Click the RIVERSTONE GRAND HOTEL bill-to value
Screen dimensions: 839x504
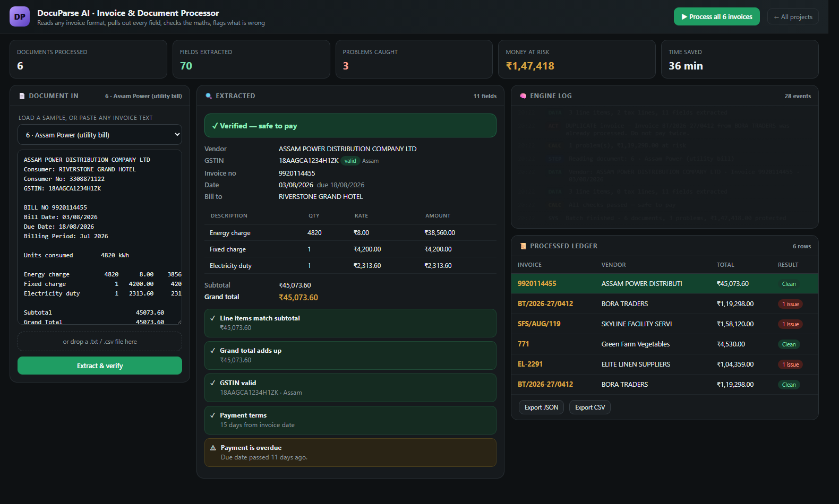(x=321, y=197)
